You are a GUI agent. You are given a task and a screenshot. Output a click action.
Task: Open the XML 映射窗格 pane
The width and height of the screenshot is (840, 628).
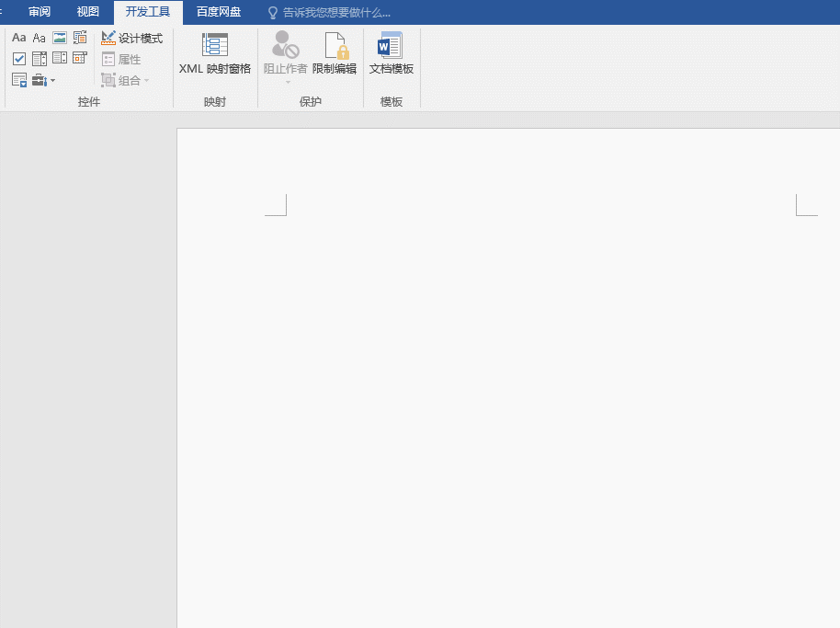215,53
